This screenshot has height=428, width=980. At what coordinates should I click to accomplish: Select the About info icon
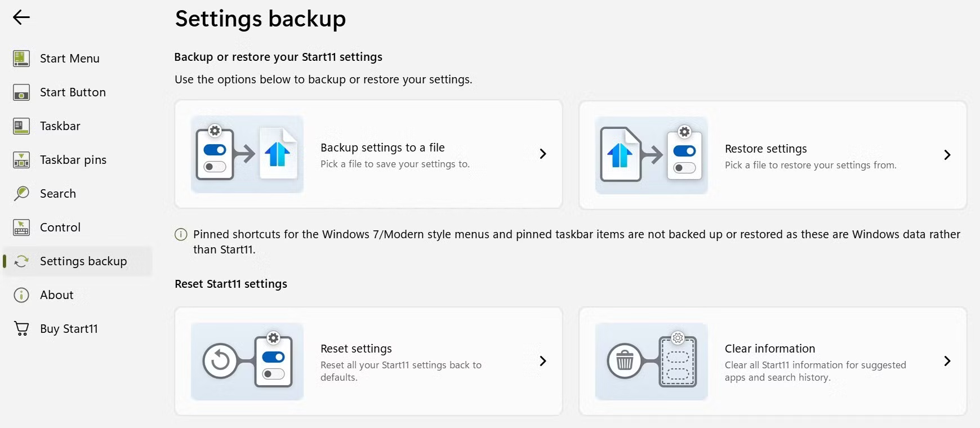[20, 295]
